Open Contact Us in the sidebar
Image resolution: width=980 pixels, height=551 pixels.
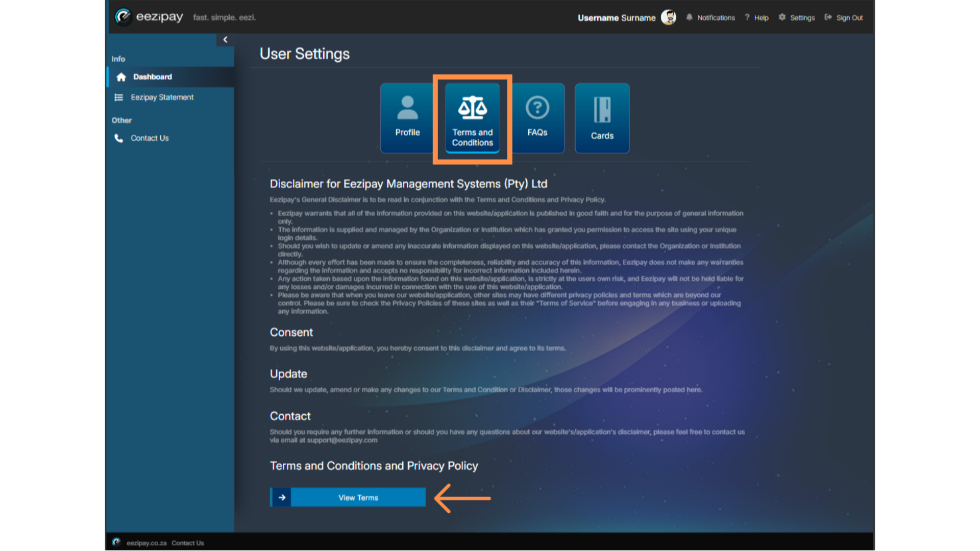[171, 138]
